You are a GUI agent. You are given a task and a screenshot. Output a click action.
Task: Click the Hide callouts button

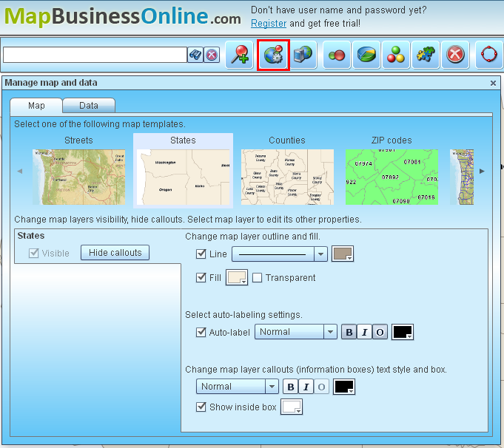point(115,253)
